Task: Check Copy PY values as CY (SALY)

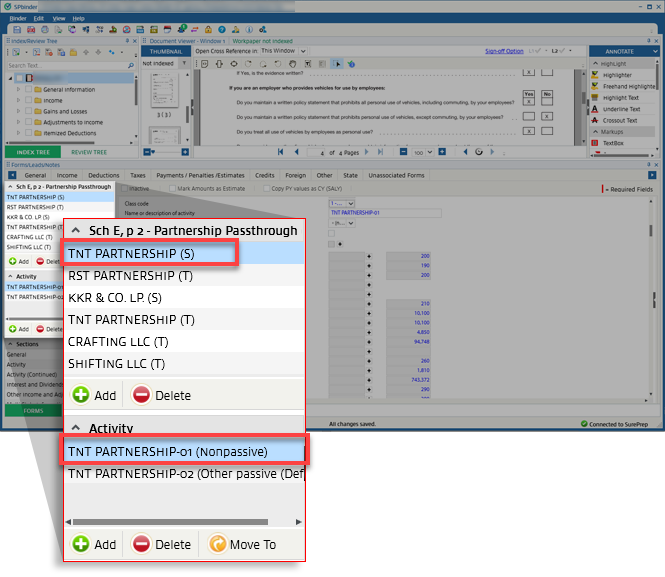Action: tap(265, 188)
